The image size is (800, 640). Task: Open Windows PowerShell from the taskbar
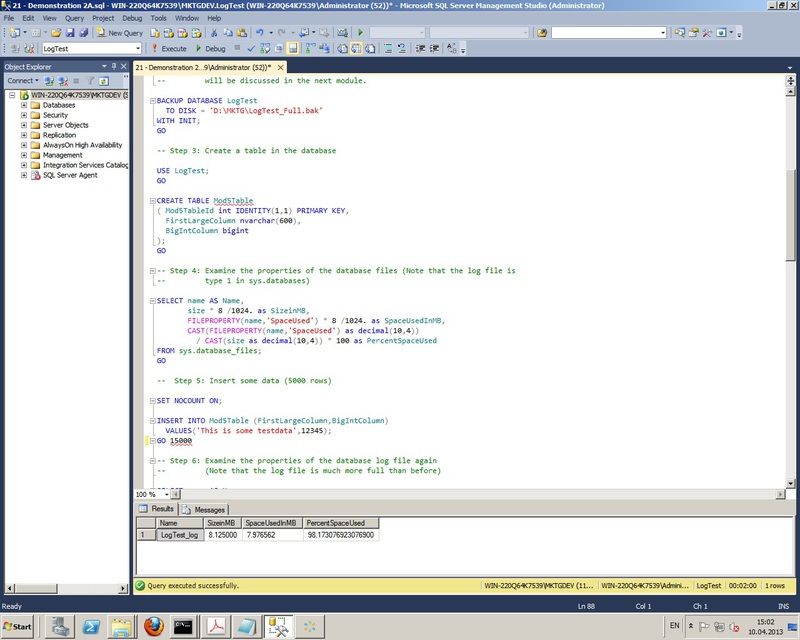tap(90, 627)
